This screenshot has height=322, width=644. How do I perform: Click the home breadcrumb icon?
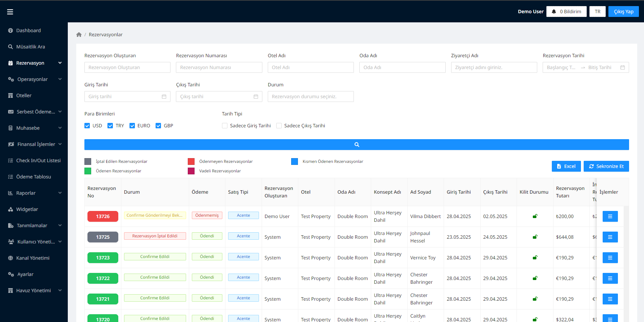[79, 35]
